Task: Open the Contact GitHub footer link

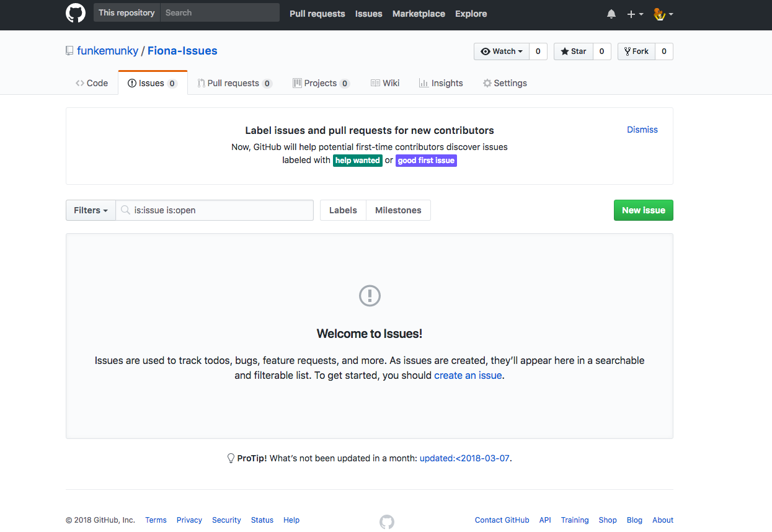Action: (x=502, y=520)
